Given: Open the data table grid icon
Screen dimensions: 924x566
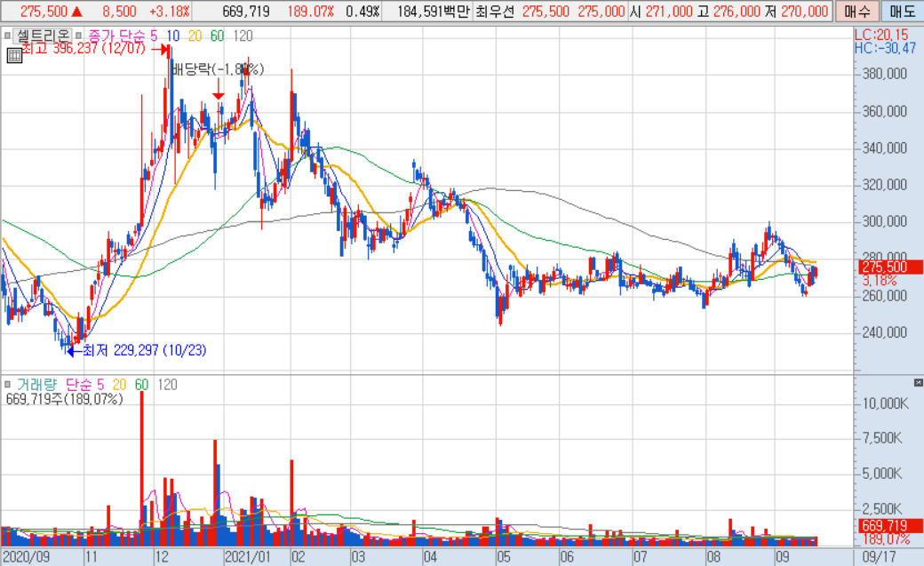Looking at the screenshot, I should pyautogui.click(x=14, y=56).
